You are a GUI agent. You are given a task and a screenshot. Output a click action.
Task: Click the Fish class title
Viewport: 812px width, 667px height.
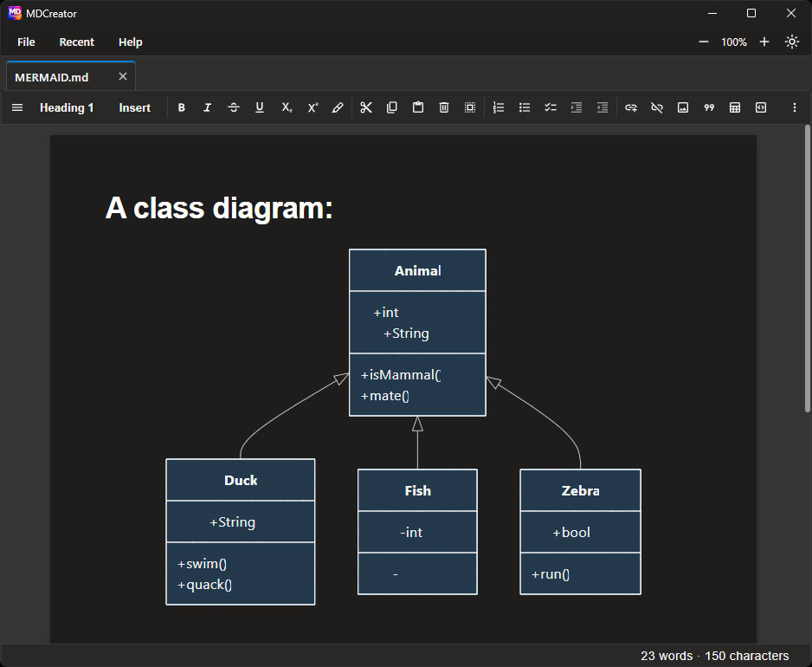click(417, 491)
